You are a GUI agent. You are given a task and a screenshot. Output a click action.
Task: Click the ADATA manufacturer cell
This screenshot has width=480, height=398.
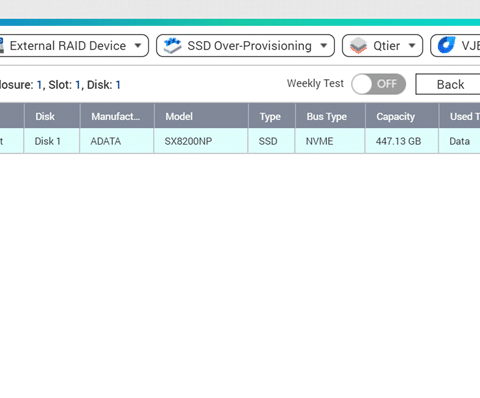click(117, 141)
